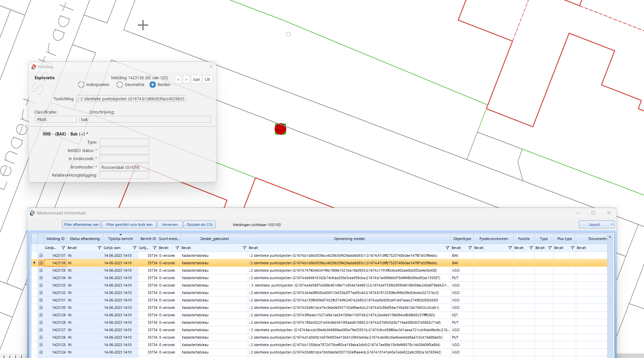This screenshot has height=358, width=644.
Task: Click the Filter afhandelaar aan button
Action: point(81,224)
